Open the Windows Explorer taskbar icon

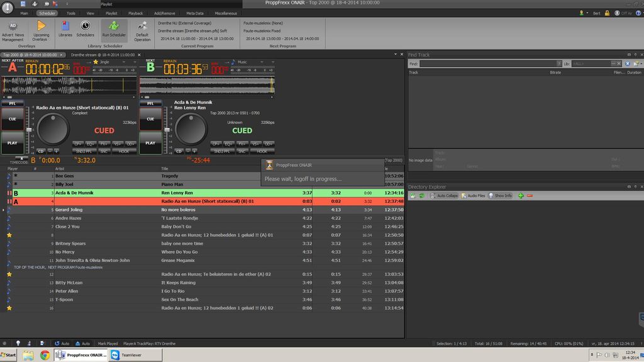coord(28,355)
